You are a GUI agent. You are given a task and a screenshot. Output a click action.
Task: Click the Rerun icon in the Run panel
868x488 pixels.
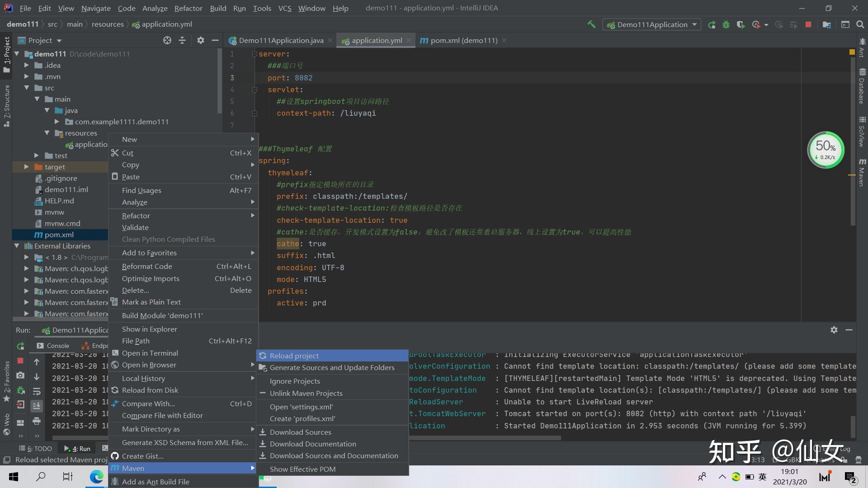[x=20, y=346]
